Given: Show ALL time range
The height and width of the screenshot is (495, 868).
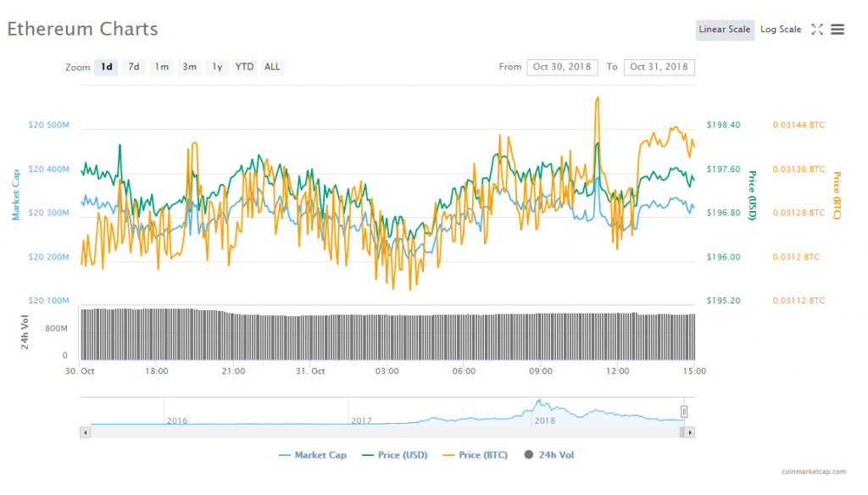Looking at the screenshot, I should point(272,67).
